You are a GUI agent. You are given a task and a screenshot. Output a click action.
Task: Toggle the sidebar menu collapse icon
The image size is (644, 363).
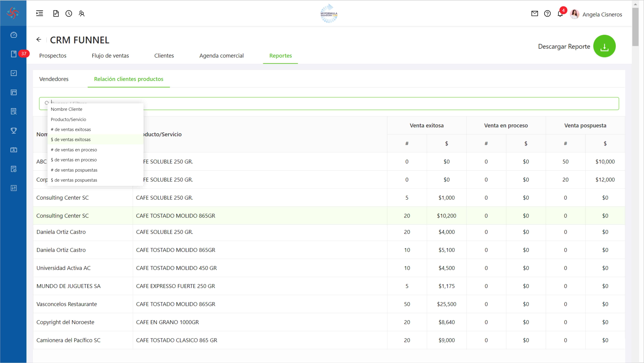(x=39, y=13)
